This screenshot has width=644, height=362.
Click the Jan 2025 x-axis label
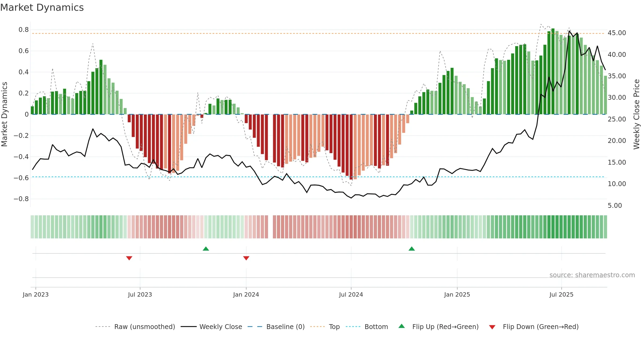(x=457, y=294)
